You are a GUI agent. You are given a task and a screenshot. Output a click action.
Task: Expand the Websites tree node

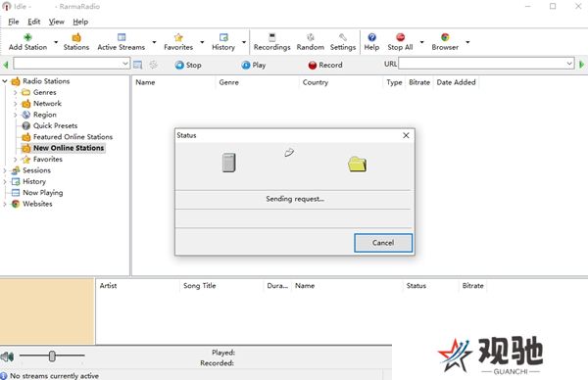point(5,204)
